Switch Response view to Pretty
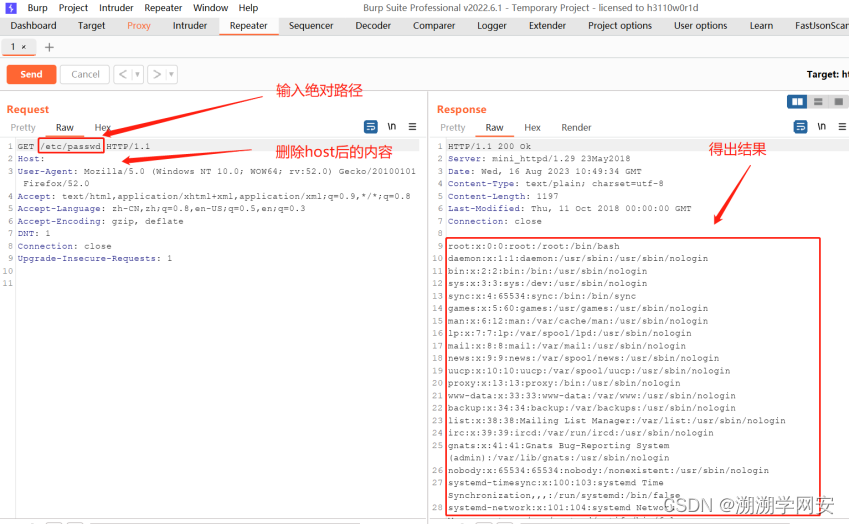This screenshot has width=849, height=524. (453, 128)
